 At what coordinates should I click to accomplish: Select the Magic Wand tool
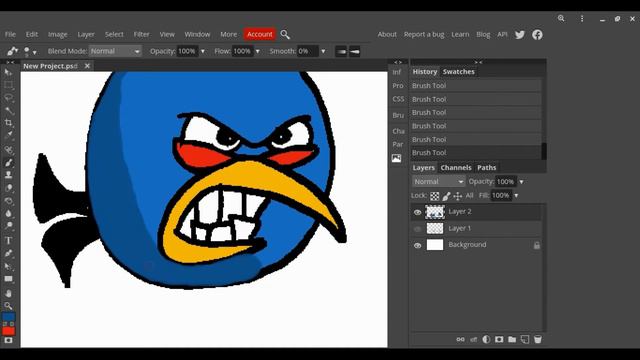pos(8,110)
